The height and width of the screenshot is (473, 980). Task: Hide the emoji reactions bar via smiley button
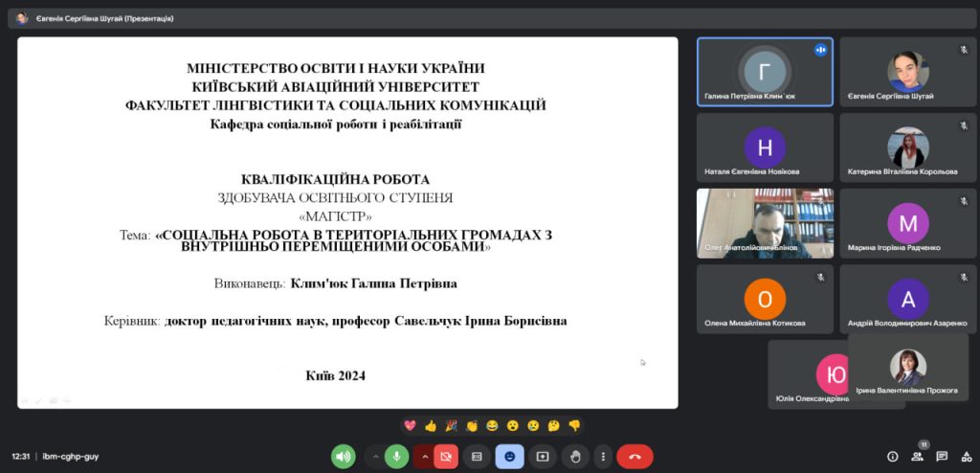[509, 457]
